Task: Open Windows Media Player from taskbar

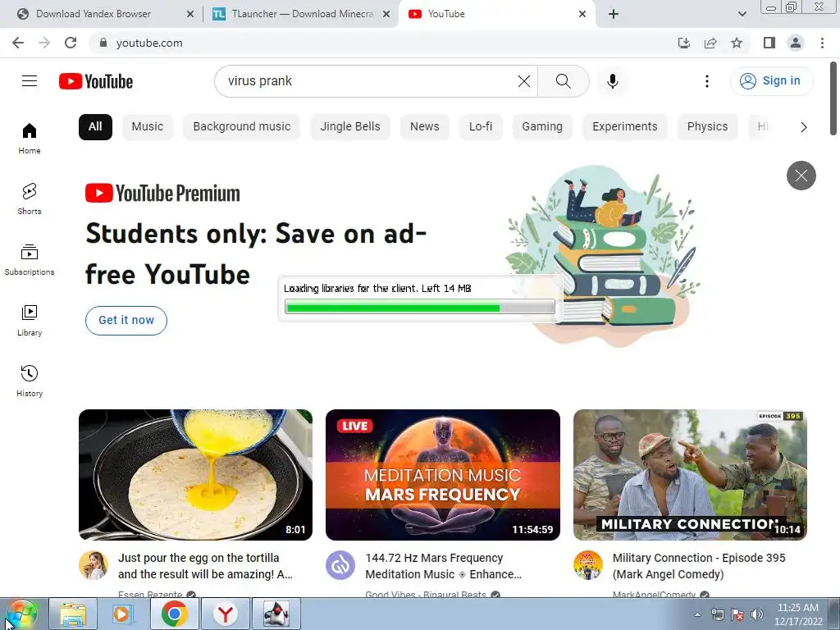Action: tap(123, 614)
